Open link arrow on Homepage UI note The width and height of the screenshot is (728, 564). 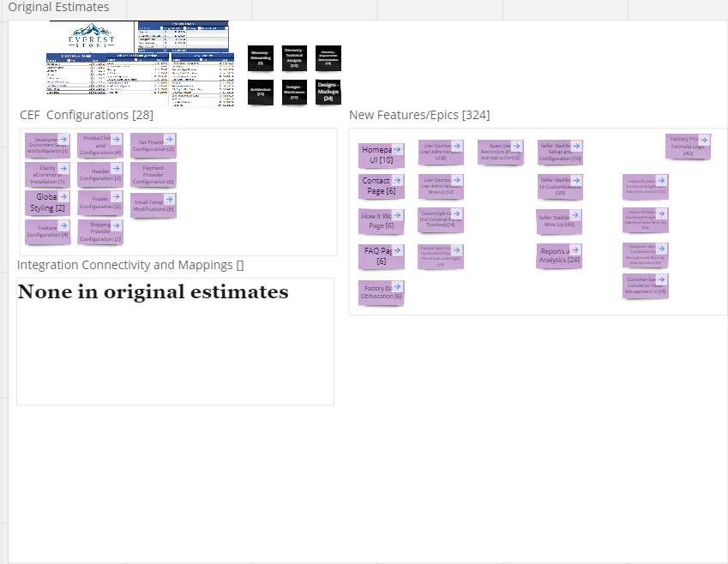(x=397, y=149)
